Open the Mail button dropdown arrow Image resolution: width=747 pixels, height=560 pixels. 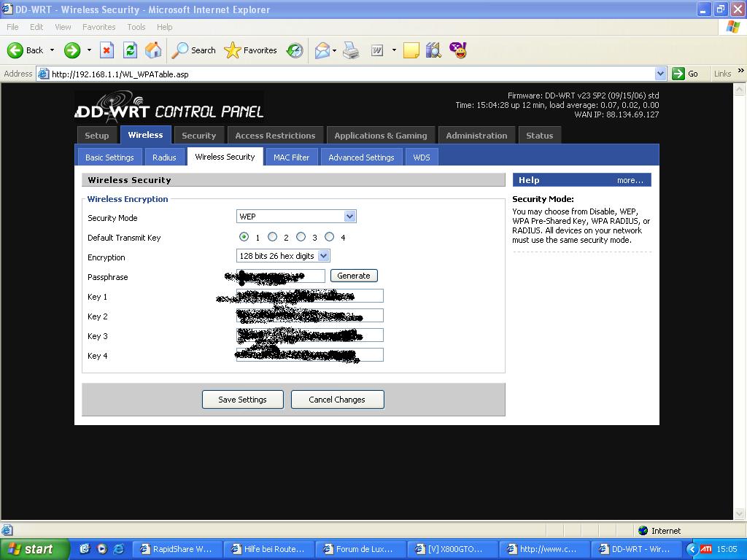coord(334,50)
